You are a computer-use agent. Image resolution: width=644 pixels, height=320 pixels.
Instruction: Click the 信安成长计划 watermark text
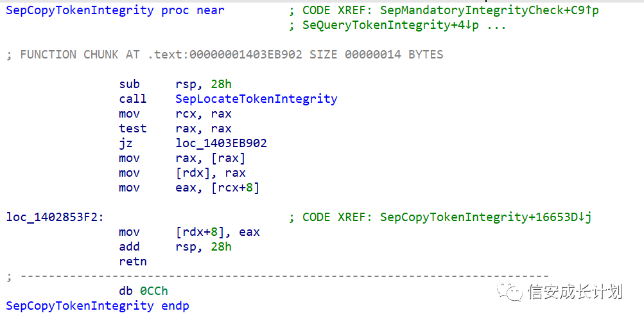[x=575, y=292]
